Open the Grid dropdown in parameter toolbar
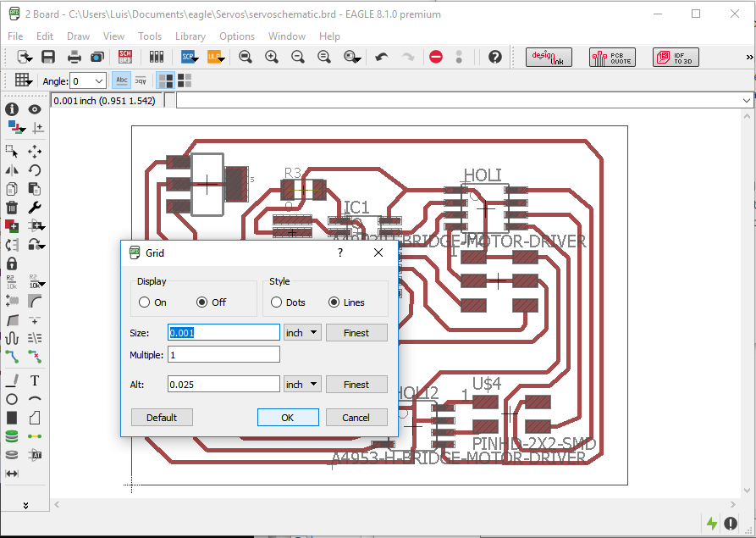Viewport: 756px width, 538px height. (x=23, y=80)
